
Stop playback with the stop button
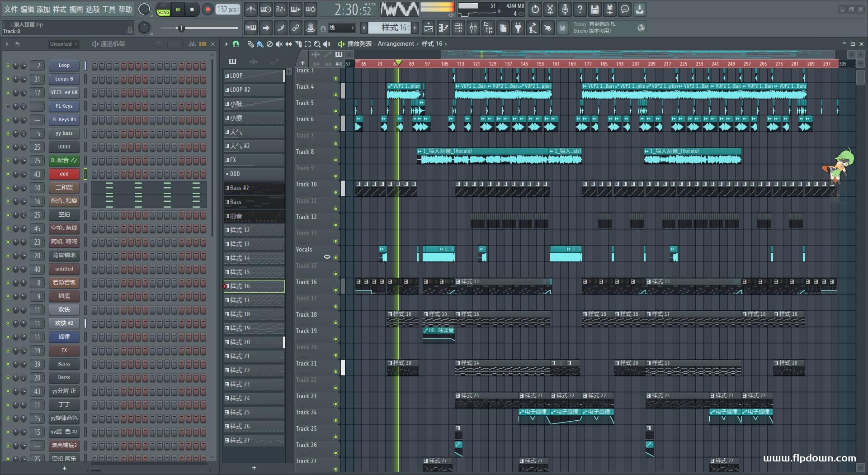(192, 9)
